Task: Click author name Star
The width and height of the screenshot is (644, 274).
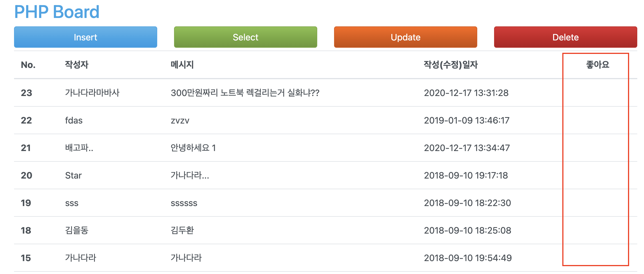Action: tap(73, 175)
